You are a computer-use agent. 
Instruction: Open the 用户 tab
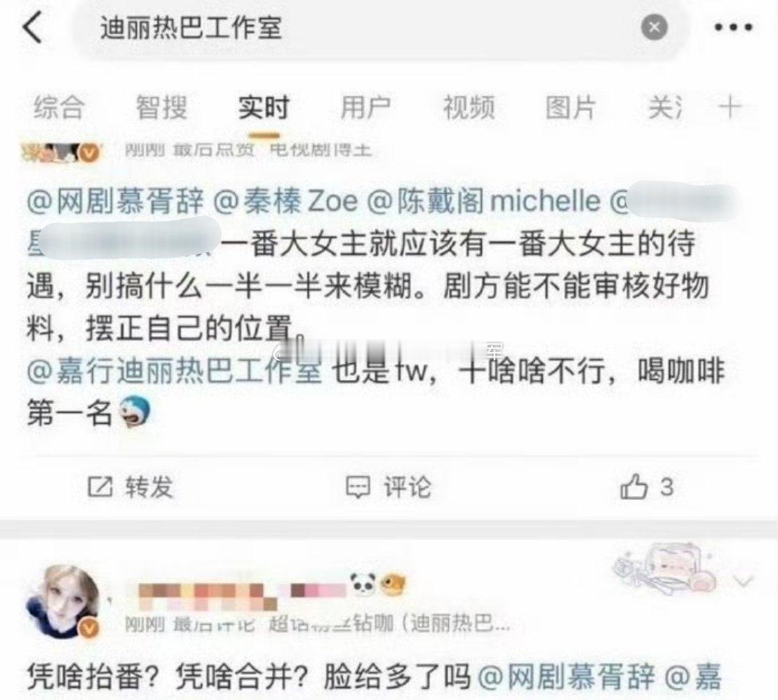pyautogui.click(x=366, y=107)
